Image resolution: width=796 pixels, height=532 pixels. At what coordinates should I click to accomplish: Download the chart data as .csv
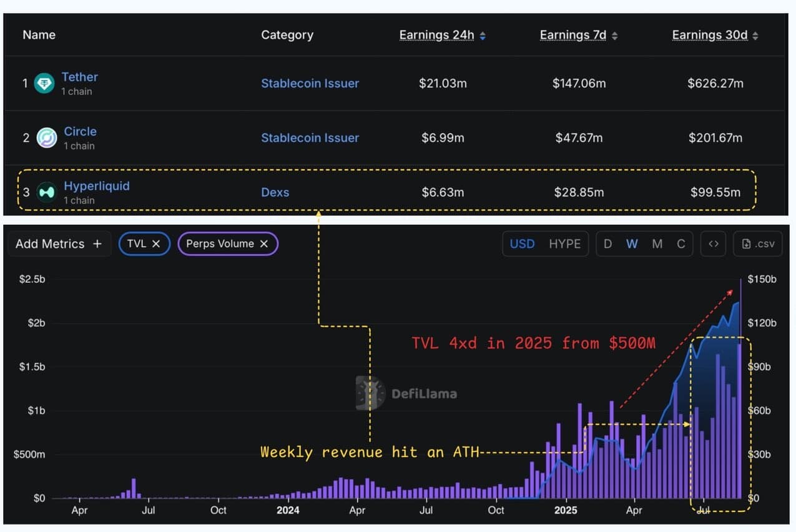pyautogui.click(x=758, y=244)
